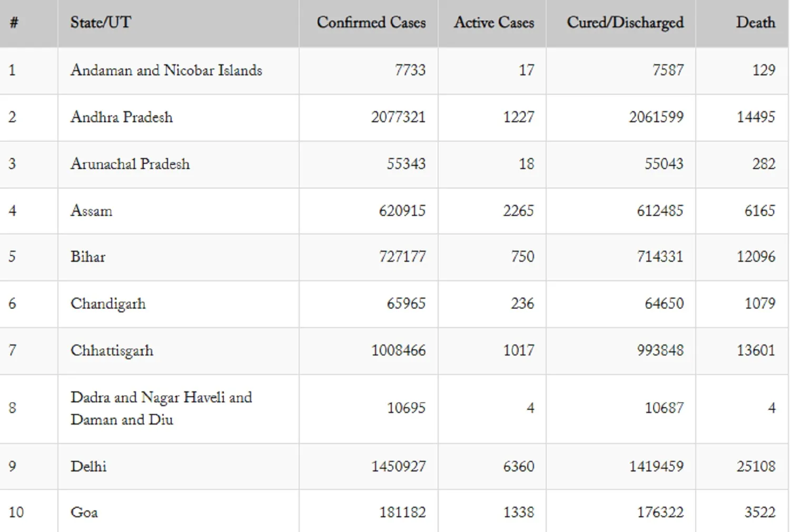This screenshot has height=532, width=790.
Task: Click cured value 714331
Action: point(660,257)
